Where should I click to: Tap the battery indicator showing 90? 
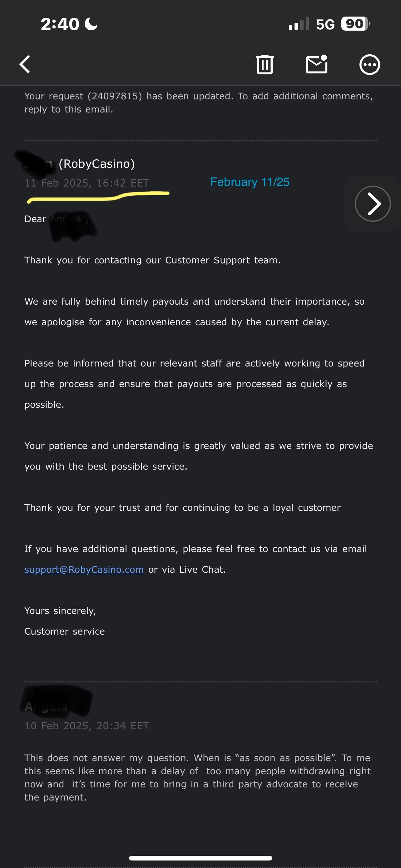pos(355,24)
